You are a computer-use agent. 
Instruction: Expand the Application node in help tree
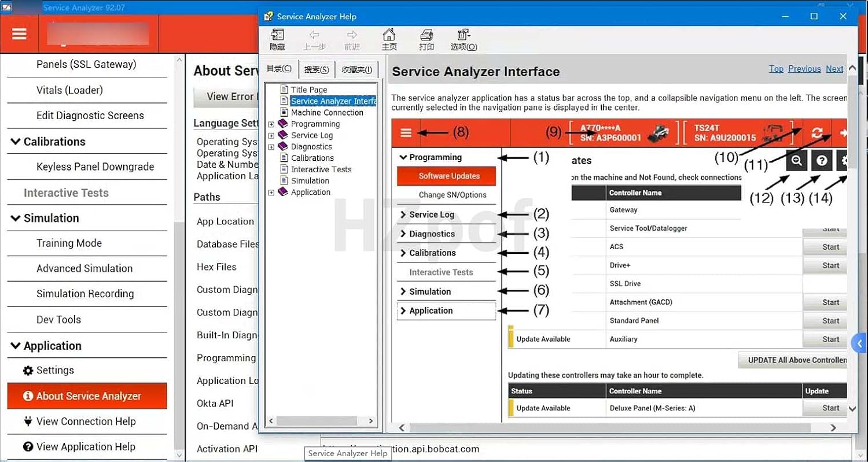(271, 193)
